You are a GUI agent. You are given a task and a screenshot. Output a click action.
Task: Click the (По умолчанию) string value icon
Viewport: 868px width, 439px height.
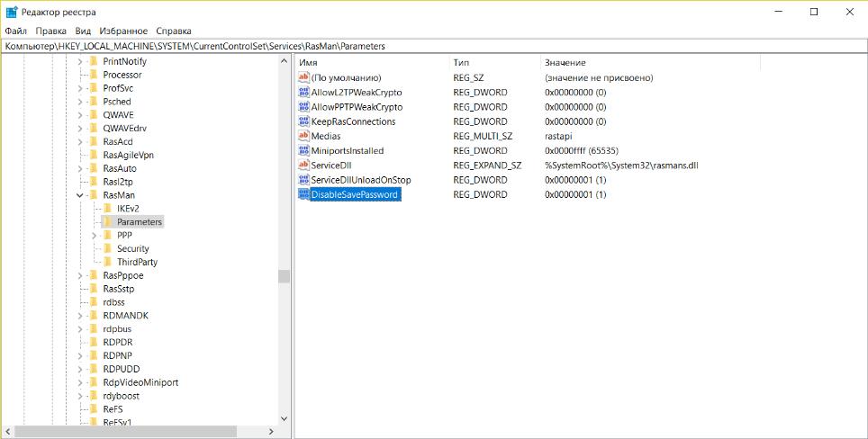click(303, 77)
